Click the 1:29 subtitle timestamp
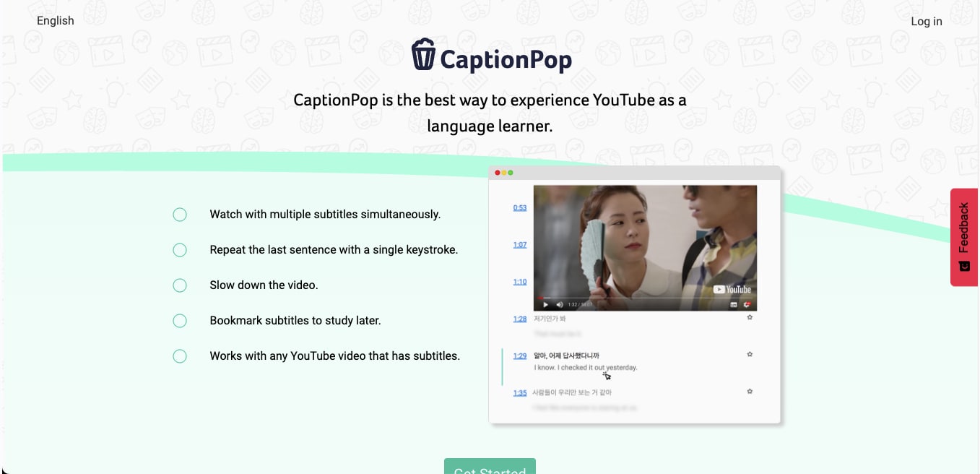The width and height of the screenshot is (980, 474). tap(520, 356)
